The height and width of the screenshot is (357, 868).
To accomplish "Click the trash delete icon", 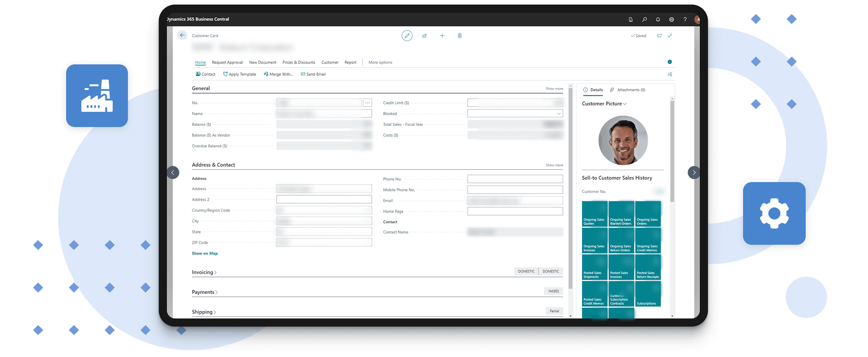I will [x=460, y=36].
